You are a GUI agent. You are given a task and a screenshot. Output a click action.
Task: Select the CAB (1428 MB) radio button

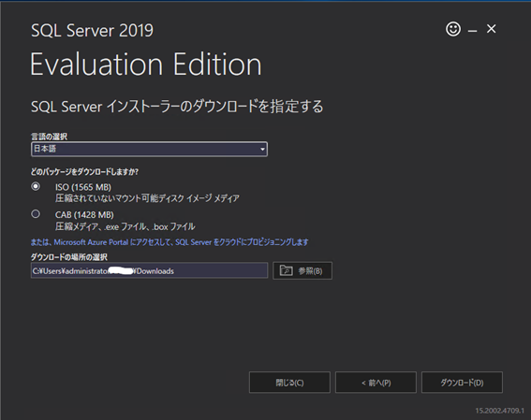[36, 213]
